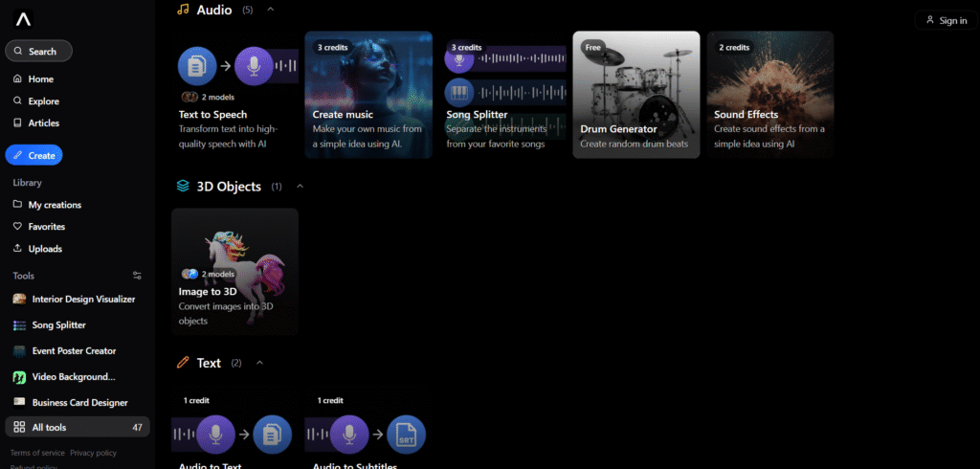Click the '1 credit' badge on Audio to Subtitles

tap(330, 400)
